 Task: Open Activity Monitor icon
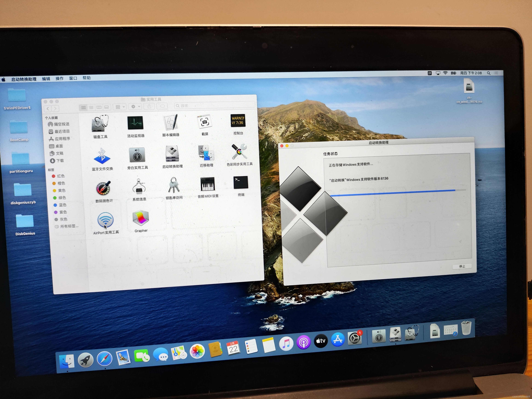[x=135, y=123]
